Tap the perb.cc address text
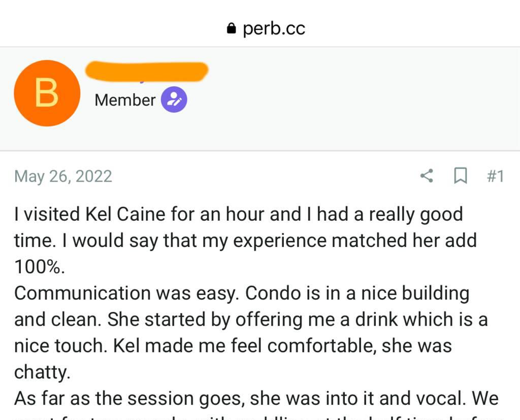Screen dimensions: 520x420 coord(274,28)
